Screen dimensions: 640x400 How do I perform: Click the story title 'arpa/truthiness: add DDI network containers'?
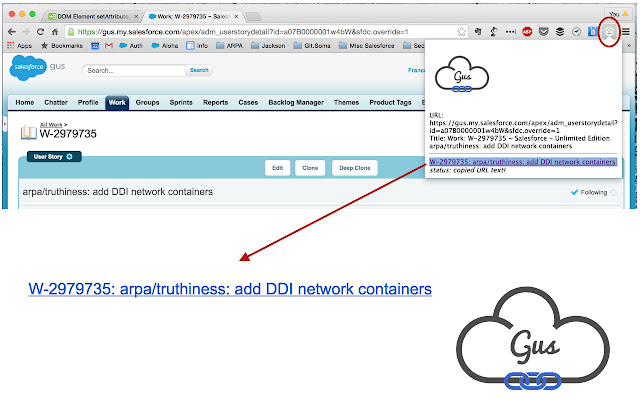pos(118,192)
